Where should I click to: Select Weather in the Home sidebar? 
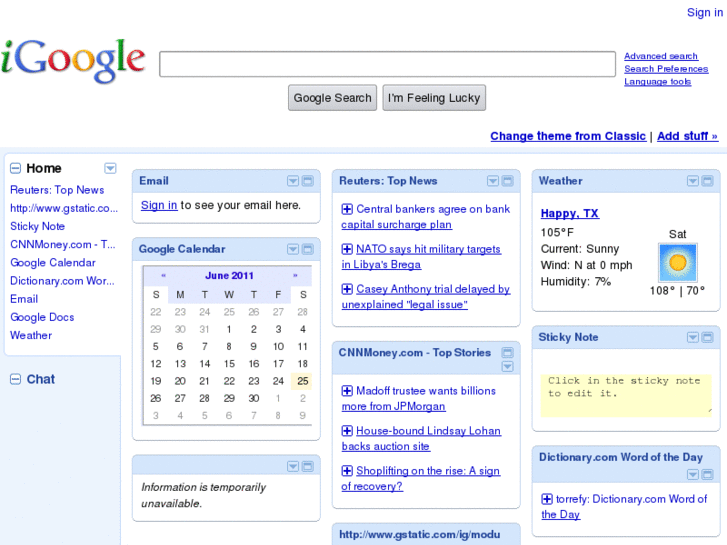(31, 335)
